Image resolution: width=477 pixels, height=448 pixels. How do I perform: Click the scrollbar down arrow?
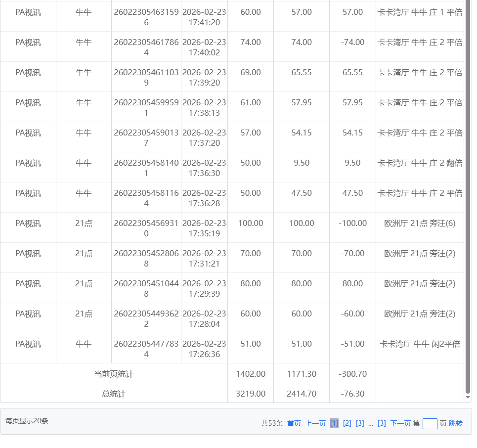[x=468, y=397]
